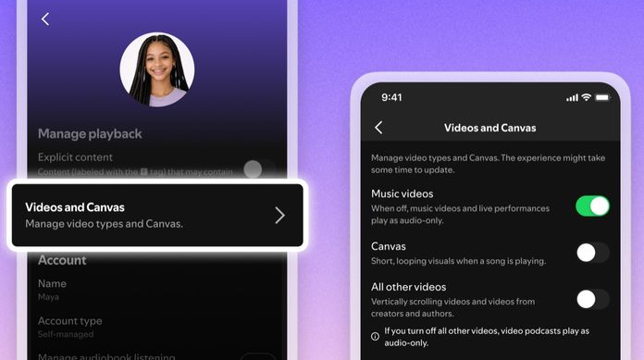
Task: Tap the Canvas setting label
Action: tap(388, 246)
